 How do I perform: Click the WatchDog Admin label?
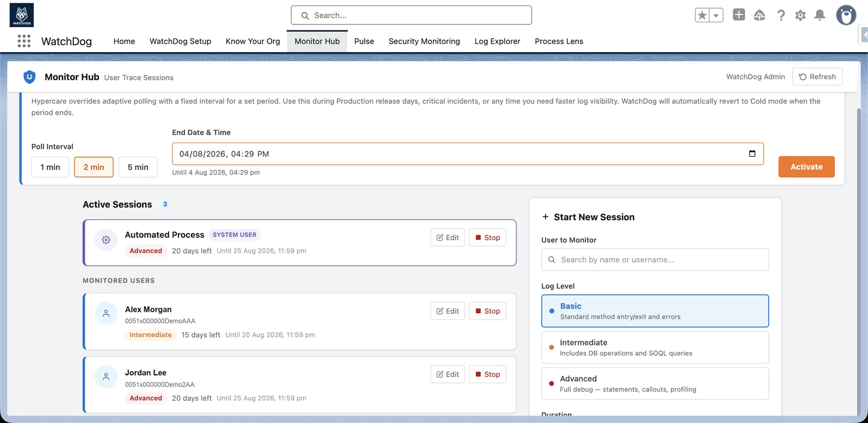[755, 76]
